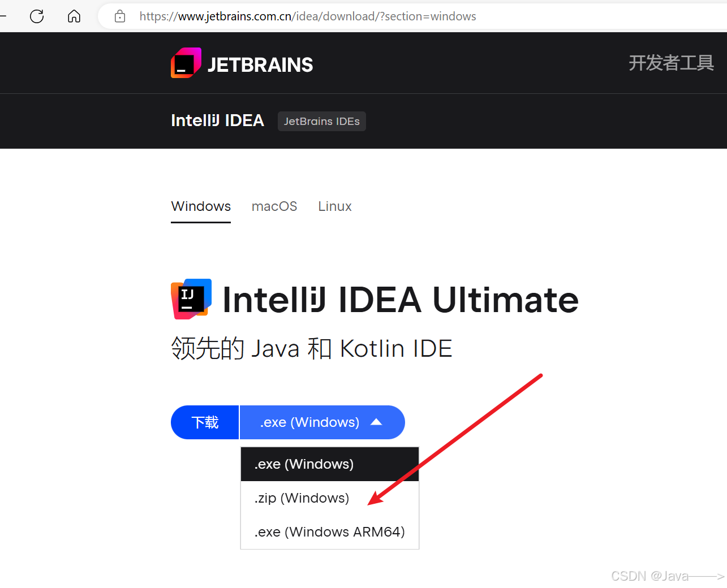Choose .exe (Windows ARM64) download format
The width and height of the screenshot is (727, 588).
click(329, 531)
